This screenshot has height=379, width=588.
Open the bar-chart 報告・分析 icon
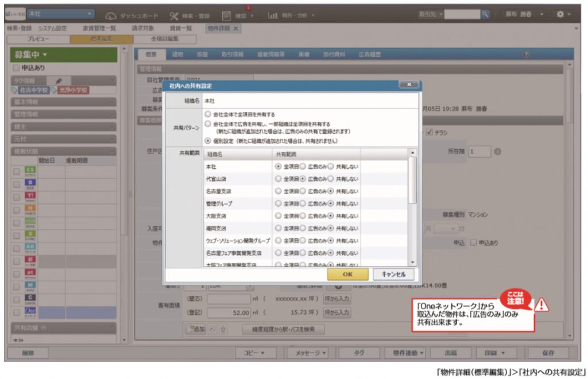pos(273,16)
